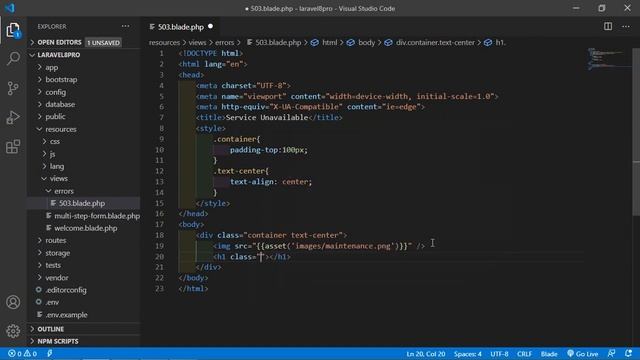Click Spaces: 4 indentation status
Screen dimensions: 640x360
(468, 354)
